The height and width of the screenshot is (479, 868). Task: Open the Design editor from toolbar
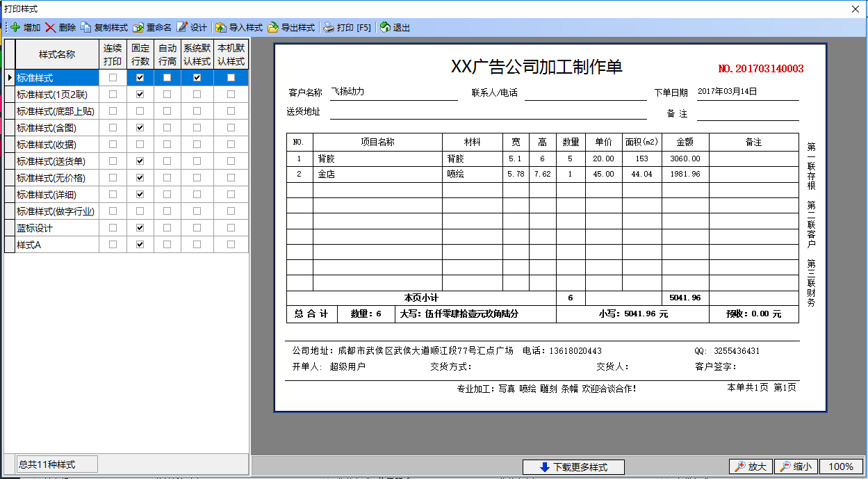182,28
